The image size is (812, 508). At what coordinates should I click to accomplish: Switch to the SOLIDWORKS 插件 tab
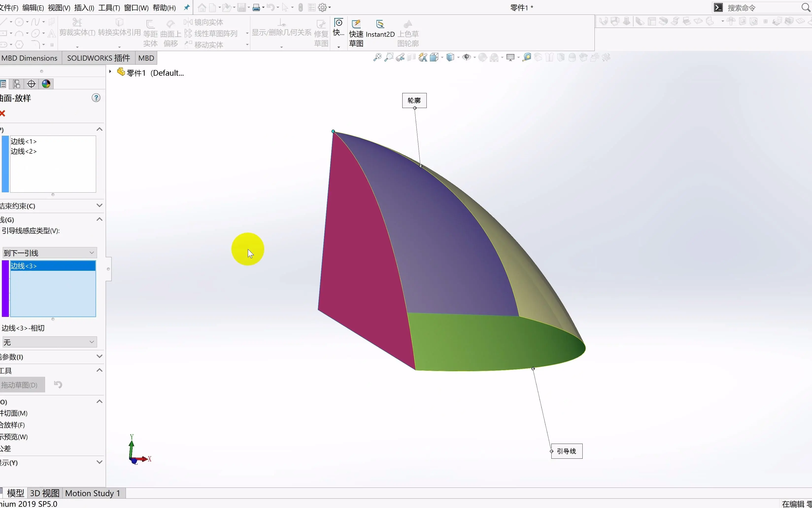99,58
